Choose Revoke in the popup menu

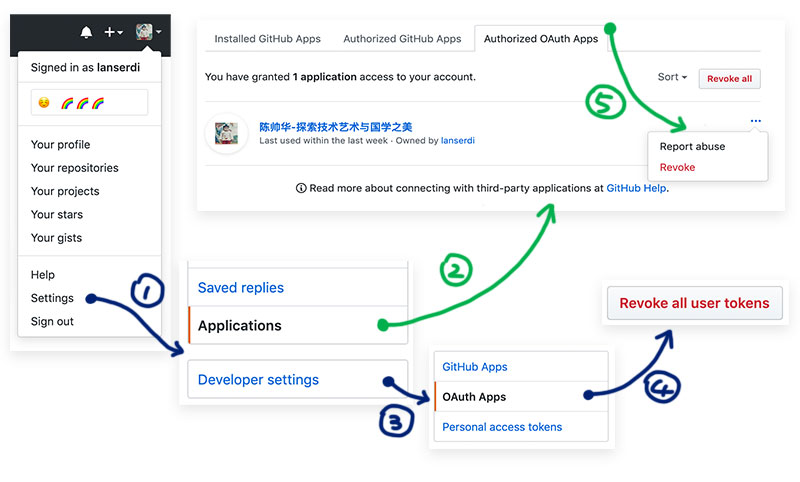pos(677,167)
